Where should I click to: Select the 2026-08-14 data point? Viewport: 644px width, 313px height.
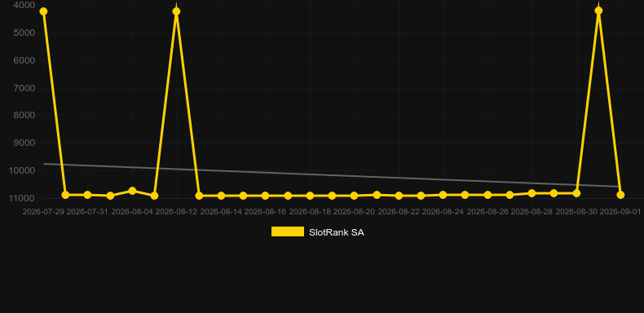tap(222, 196)
